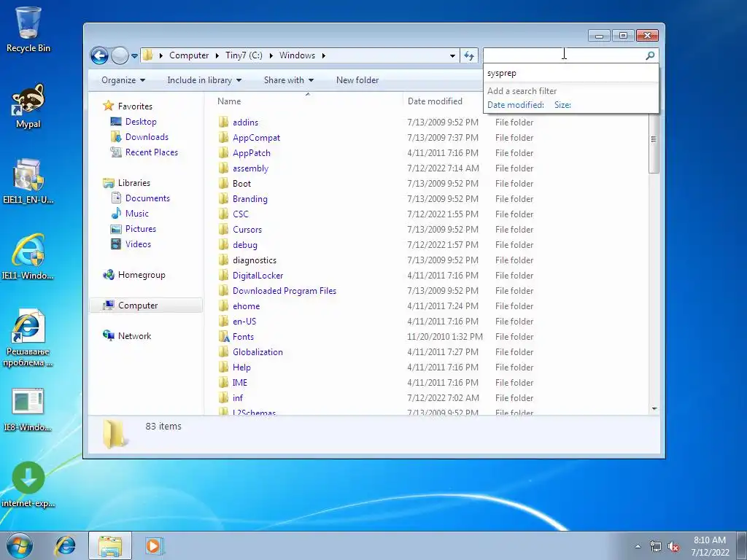Select Homegroup in navigation pane
The image size is (747, 560).
point(142,275)
